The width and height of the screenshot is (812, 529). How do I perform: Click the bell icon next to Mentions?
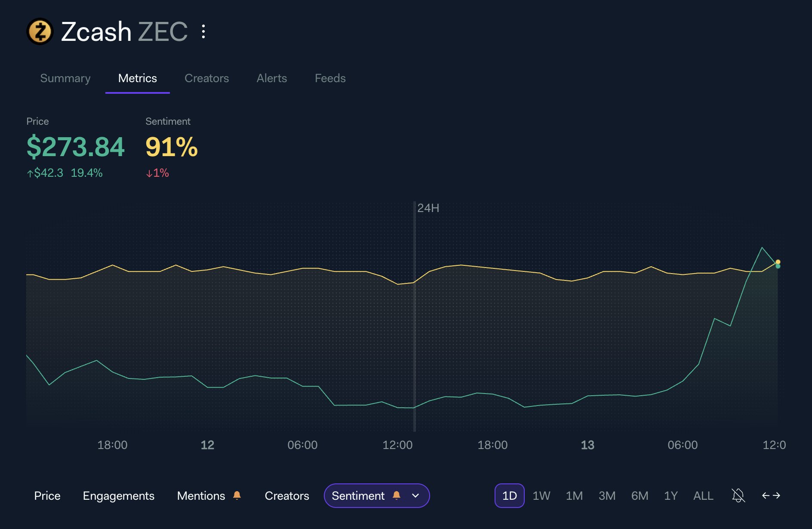pyautogui.click(x=237, y=495)
